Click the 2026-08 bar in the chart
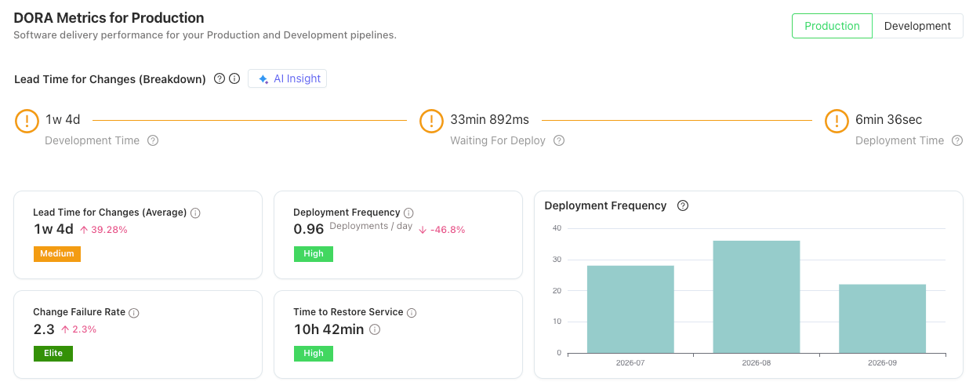980x389 pixels. click(x=757, y=297)
